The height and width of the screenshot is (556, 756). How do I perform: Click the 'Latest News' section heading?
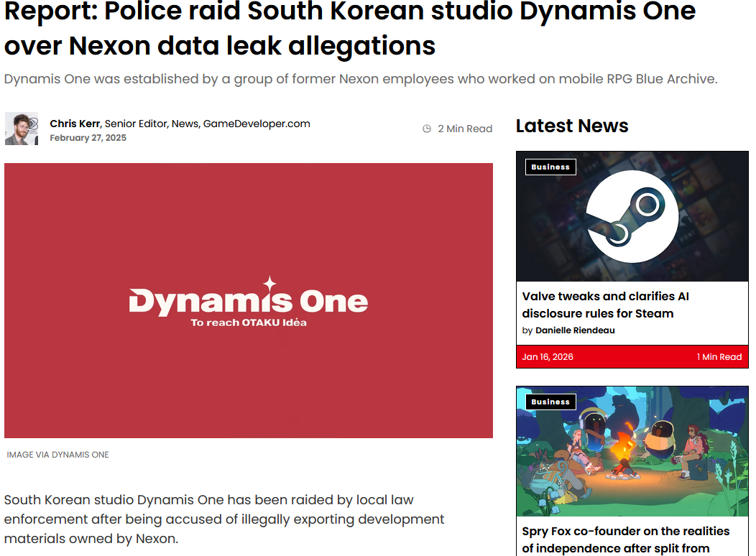tap(572, 126)
